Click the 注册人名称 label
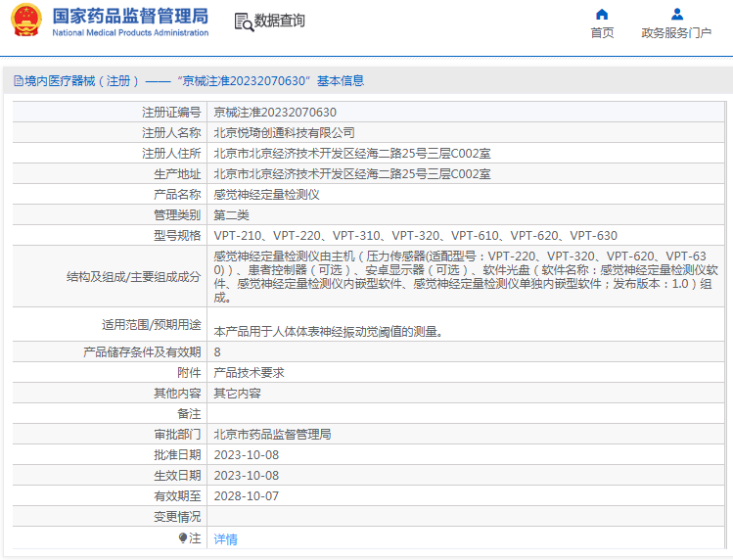This screenshot has width=733, height=560. tap(171, 133)
